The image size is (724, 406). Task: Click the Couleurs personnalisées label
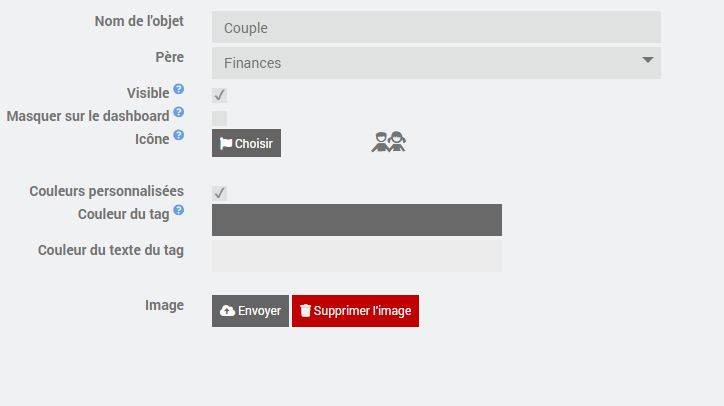(x=107, y=191)
